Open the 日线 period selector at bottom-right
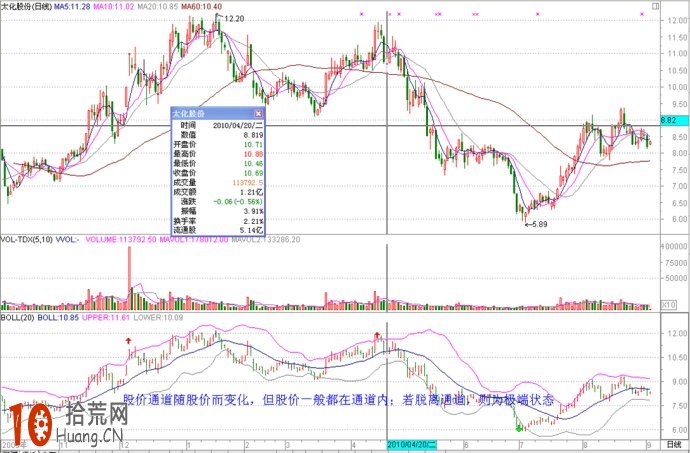This screenshot has width=690, height=453. click(x=673, y=443)
